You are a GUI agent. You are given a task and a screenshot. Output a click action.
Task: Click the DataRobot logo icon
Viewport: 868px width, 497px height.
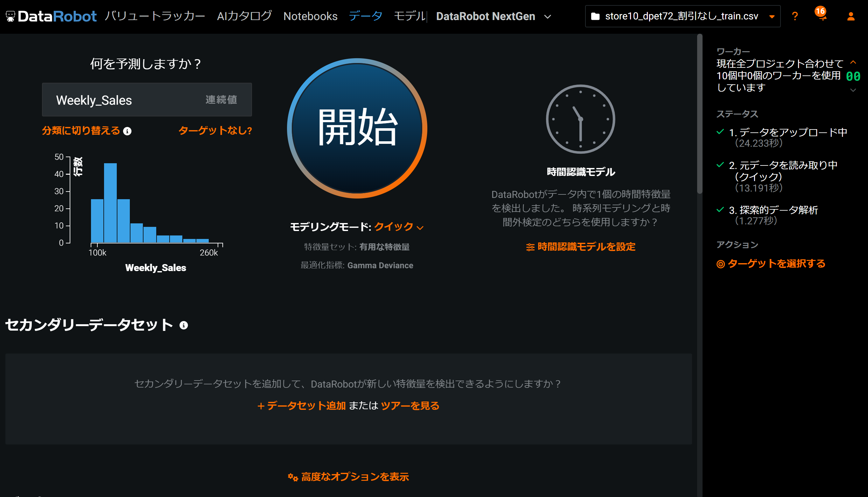pos(10,16)
